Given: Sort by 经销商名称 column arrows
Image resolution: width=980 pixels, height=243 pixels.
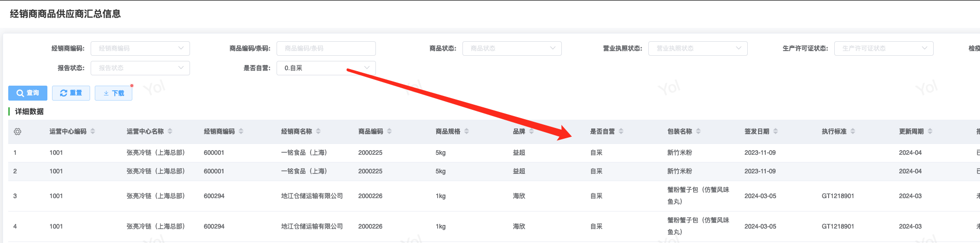Looking at the screenshot, I should pyautogui.click(x=318, y=132).
